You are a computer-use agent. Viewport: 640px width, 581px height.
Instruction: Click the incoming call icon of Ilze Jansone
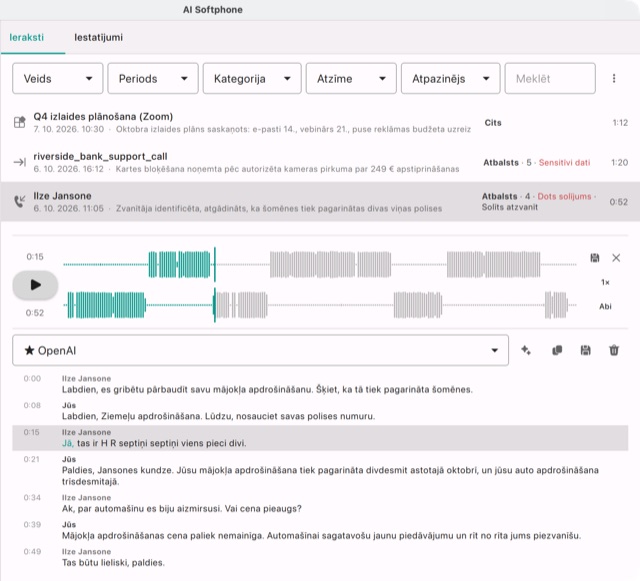(x=20, y=201)
